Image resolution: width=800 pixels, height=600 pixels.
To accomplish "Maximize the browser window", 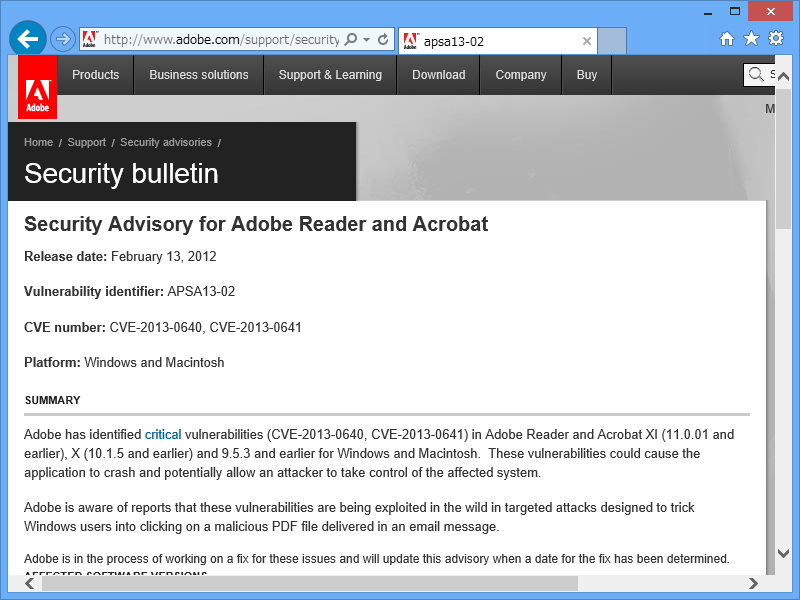I will click(x=735, y=11).
